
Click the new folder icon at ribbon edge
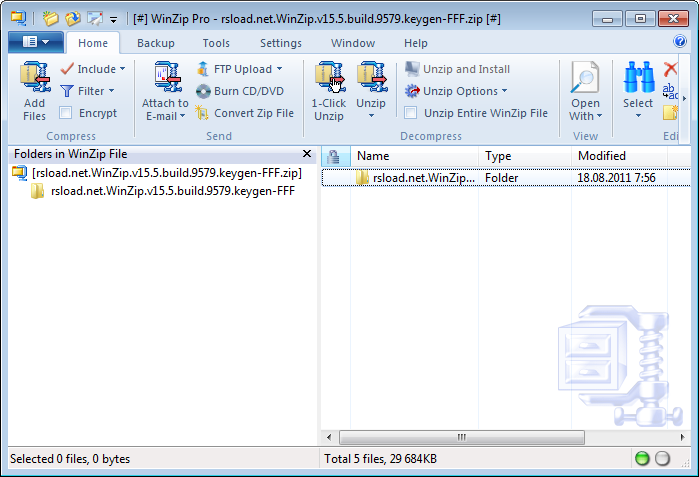point(670,113)
